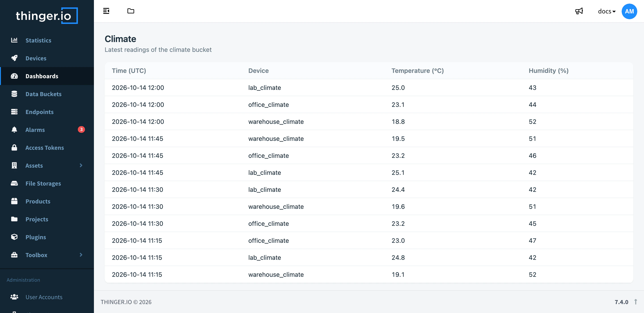Image resolution: width=644 pixels, height=313 pixels.
Task: Click the version number 7.4.0
Action: tap(621, 302)
